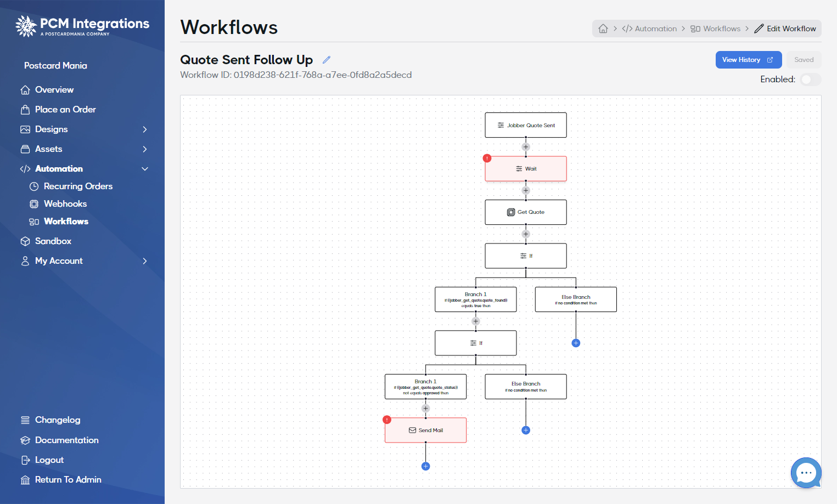Click the home icon in breadcrumb
This screenshot has width=837, height=504.
[603, 29]
